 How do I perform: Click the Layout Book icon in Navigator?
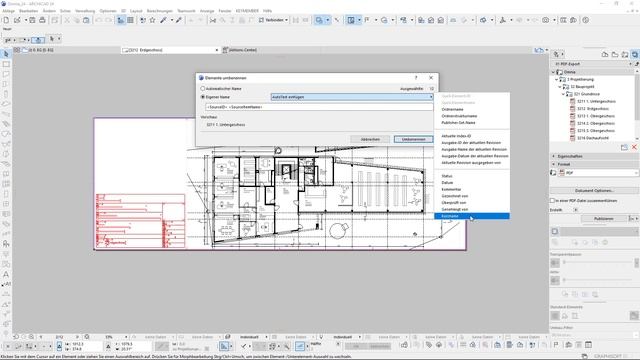coord(624,54)
